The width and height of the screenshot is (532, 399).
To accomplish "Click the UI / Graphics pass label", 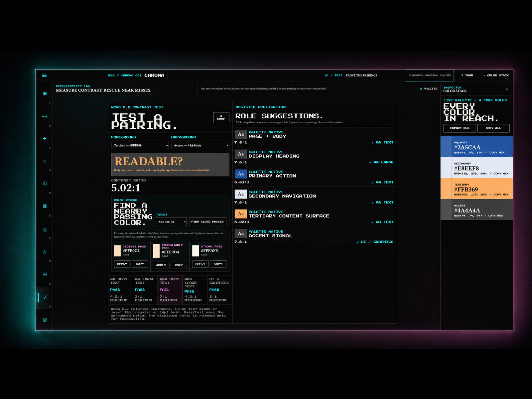I will (375, 242).
